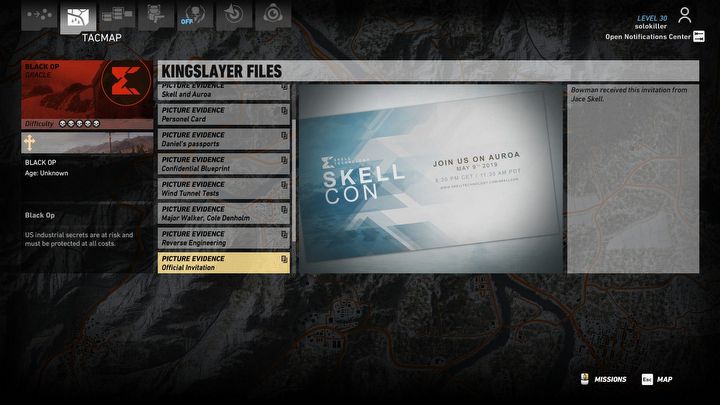Select the TACMAP tab icon
Screen dimensions: 720x405
click(x=77, y=17)
